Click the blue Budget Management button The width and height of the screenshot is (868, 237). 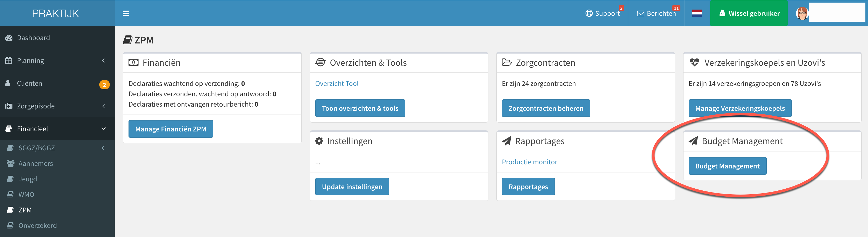click(728, 166)
